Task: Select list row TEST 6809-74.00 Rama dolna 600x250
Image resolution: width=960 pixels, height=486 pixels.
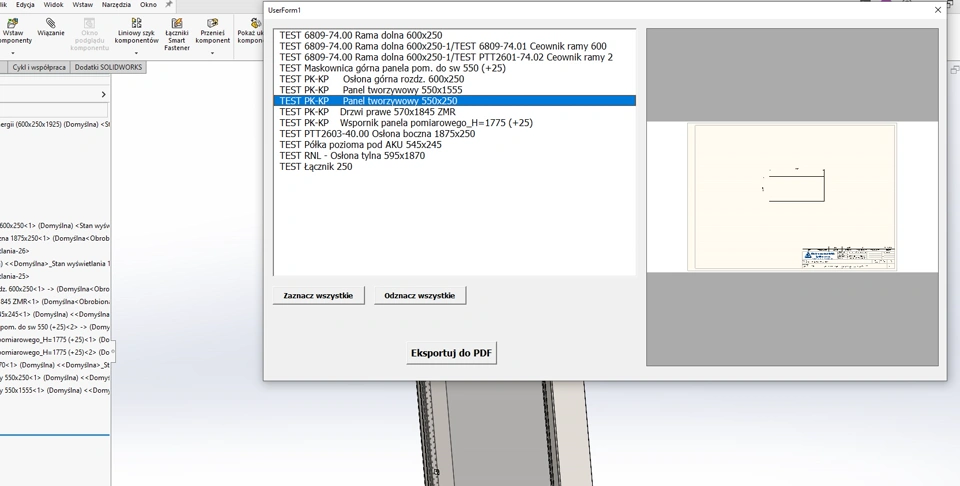Action: pyautogui.click(x=454, y=36)
